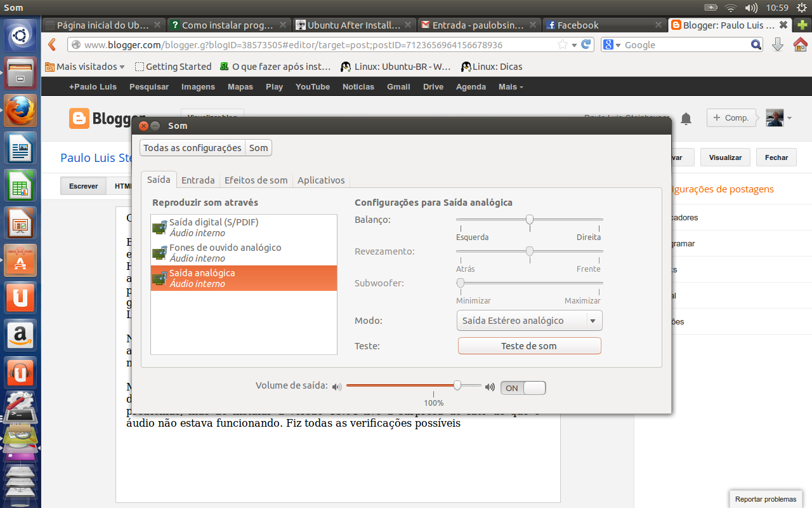Adjust the Balanço slider handle
The height and width of the screenshot is (508, 812).
tap(529, 220)
